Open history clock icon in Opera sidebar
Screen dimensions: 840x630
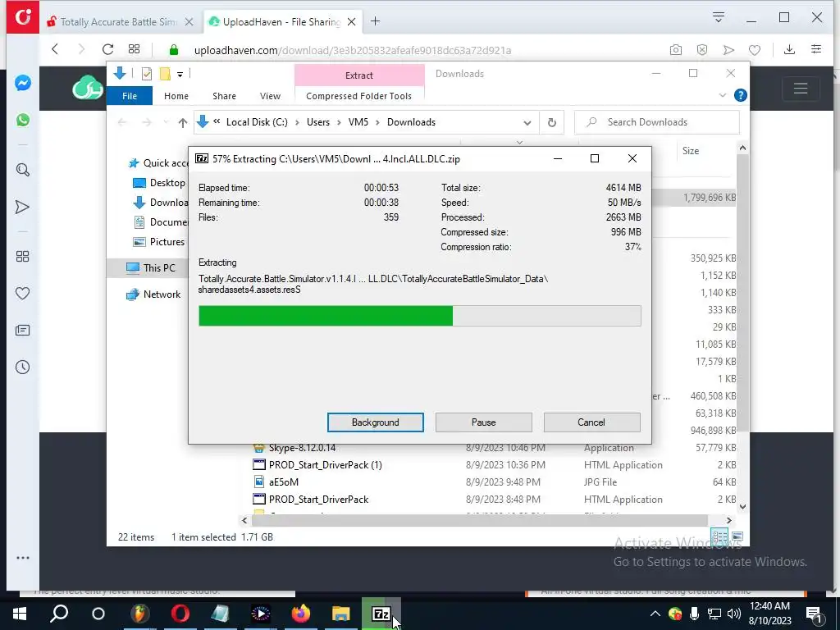click(x=22, y=367)
